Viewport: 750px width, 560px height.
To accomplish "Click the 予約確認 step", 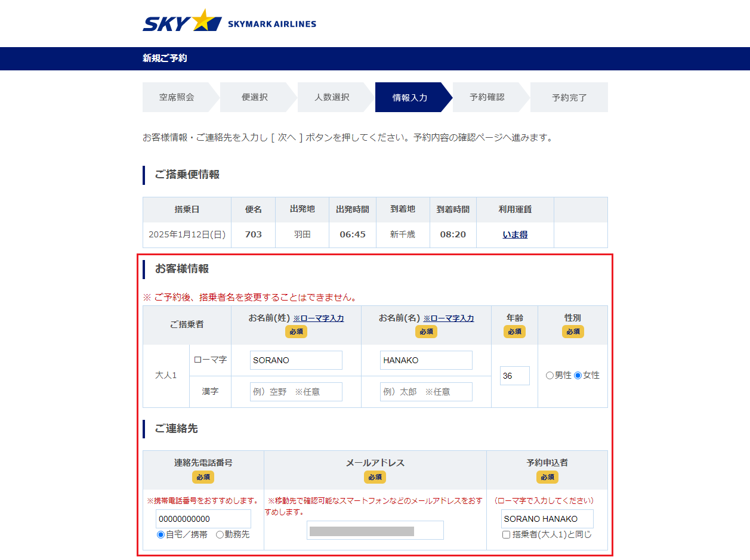I will pyautogui.click(x=487, y=97).
